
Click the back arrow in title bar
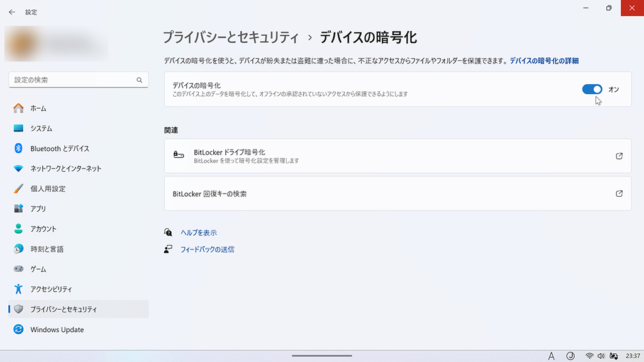pyautogui.click(x=12, y=13)
